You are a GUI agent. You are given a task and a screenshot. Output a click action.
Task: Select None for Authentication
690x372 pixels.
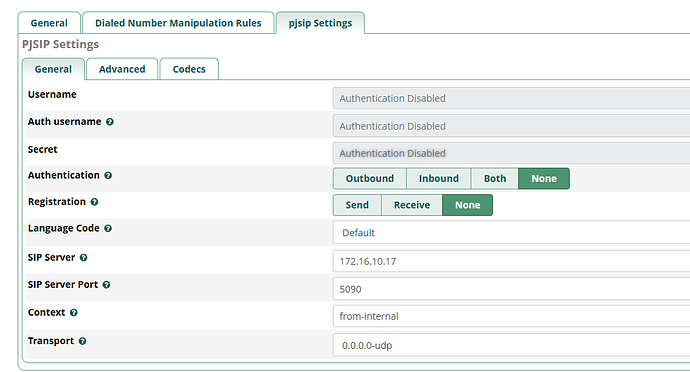pyautogui.click(x=544, y=179)
